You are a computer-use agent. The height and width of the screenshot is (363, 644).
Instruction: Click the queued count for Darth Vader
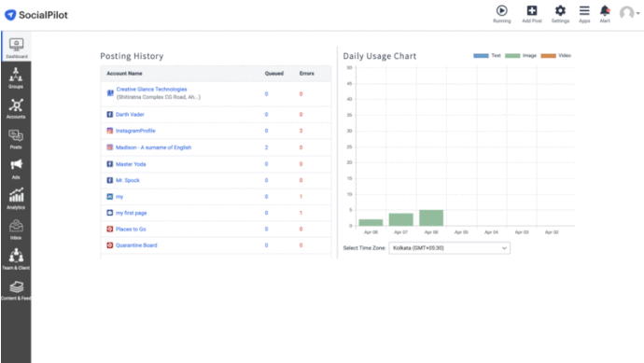[266, 115]
